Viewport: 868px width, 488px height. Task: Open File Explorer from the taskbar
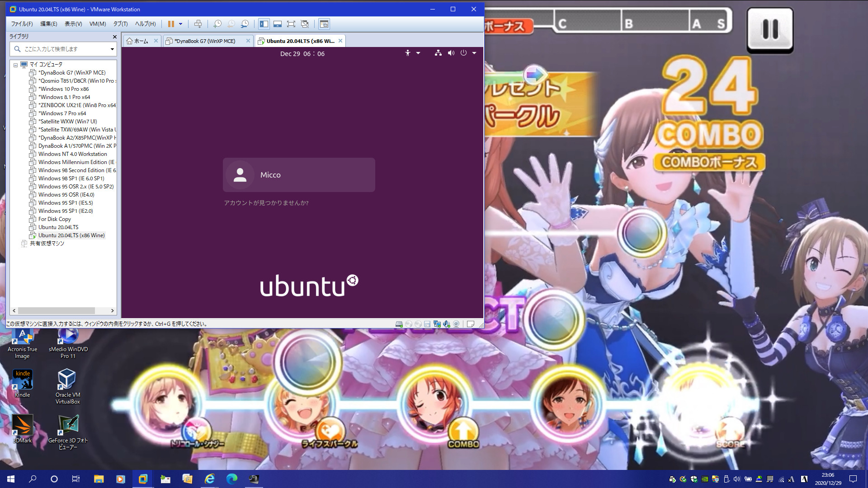[99, 479]
